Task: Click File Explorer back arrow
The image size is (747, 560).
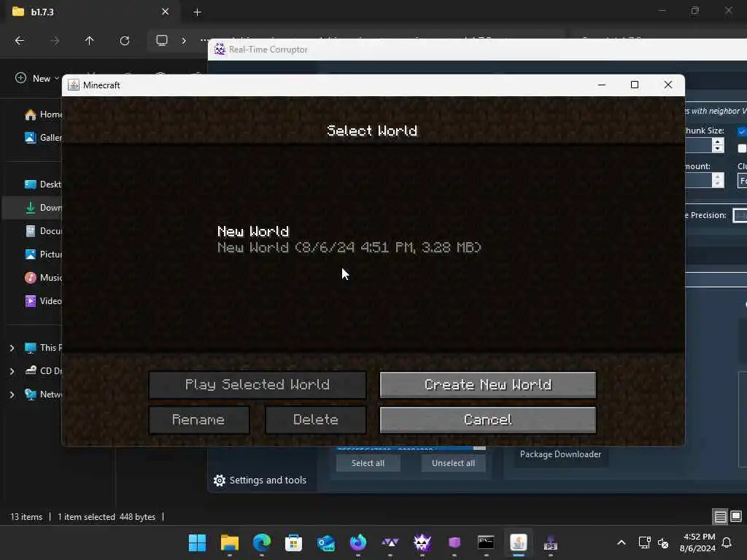Action: pyautogui.click(x=20, y=41)
